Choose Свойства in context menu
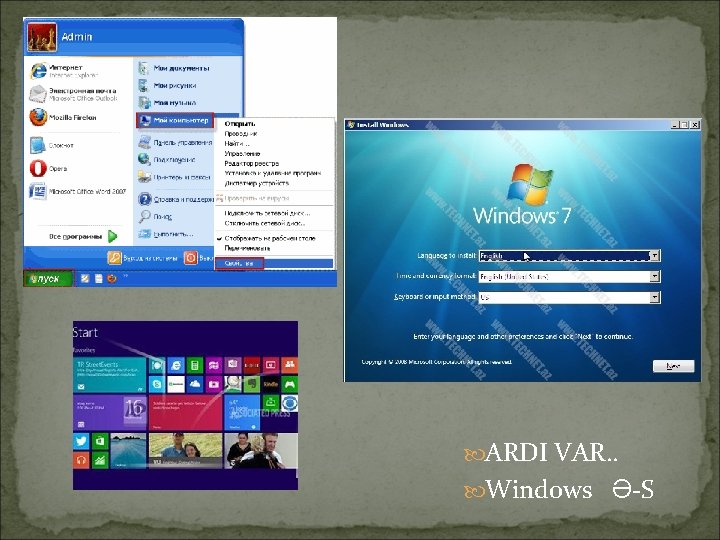720x540 pixels. [x=275, y=263]
